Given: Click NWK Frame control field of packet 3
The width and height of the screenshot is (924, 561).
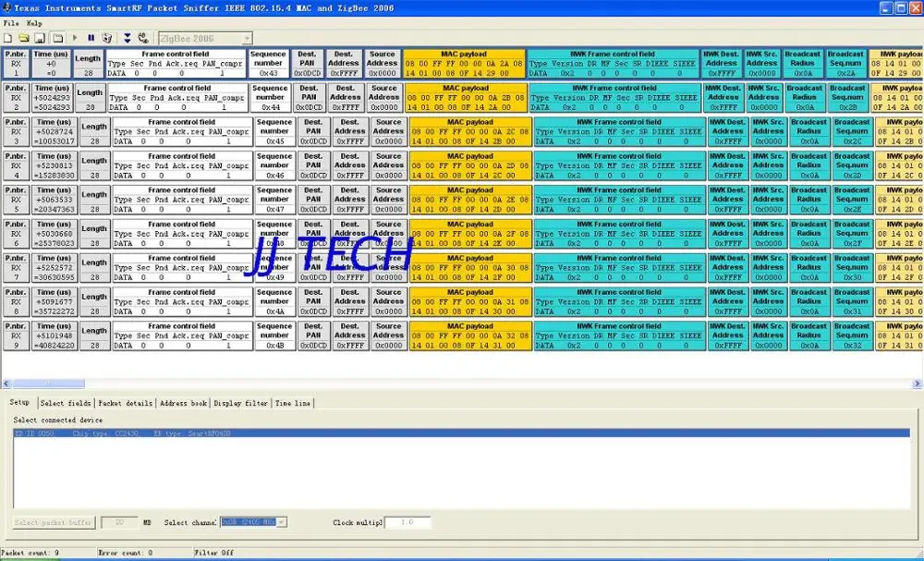Looking at the screenshot, I should pos(619,132).
